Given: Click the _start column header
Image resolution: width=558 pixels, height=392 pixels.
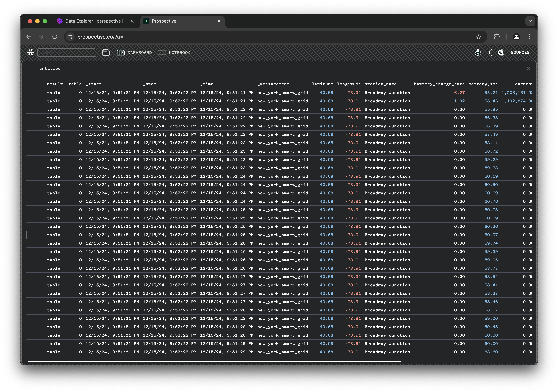Looking at the screenshot, I should tap(93, 84).
